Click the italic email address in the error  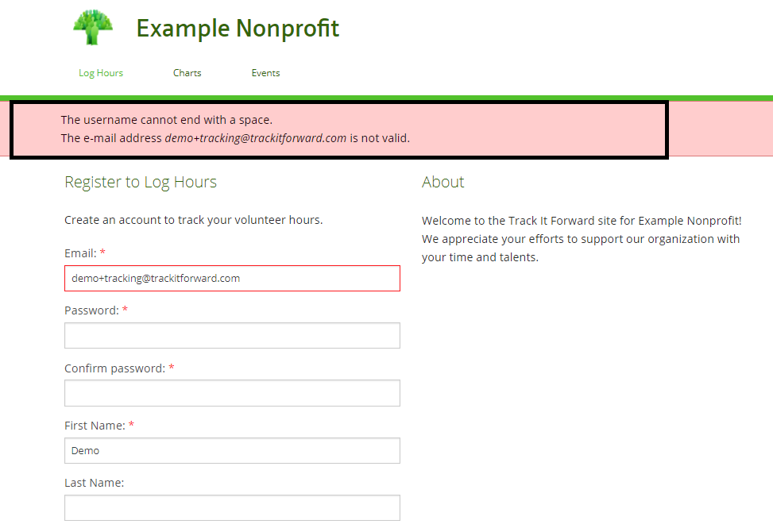[256, 138]
